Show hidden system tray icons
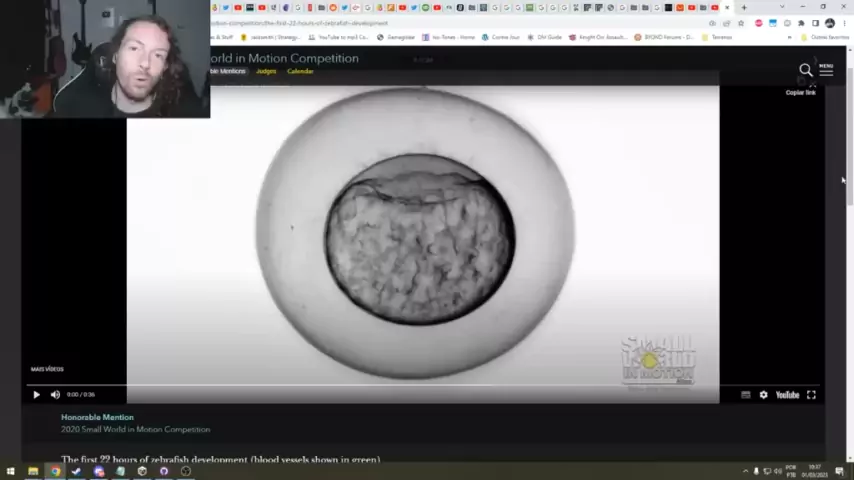The width and height of the screenshot is (854, 480). click(x=745, y=471)
